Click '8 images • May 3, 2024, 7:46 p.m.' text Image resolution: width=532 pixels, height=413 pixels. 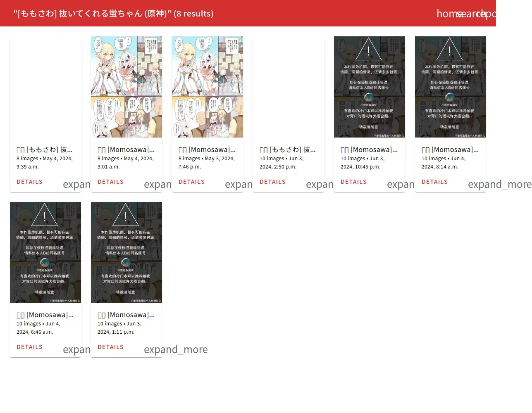click(x=207, y=163)
